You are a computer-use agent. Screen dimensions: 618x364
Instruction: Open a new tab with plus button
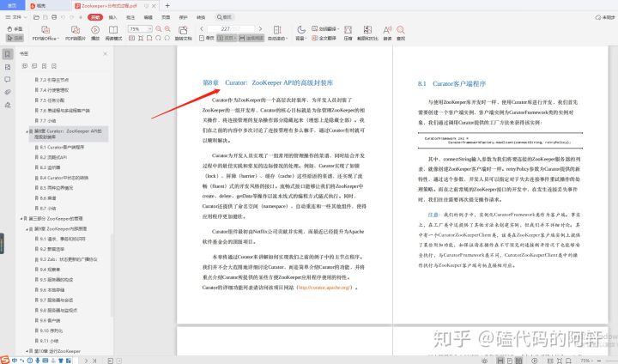pyautogui.click(x=167, y=5)
